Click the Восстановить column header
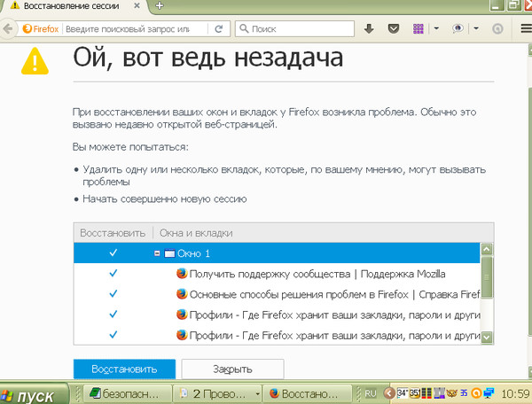 (x=113, y=233)
